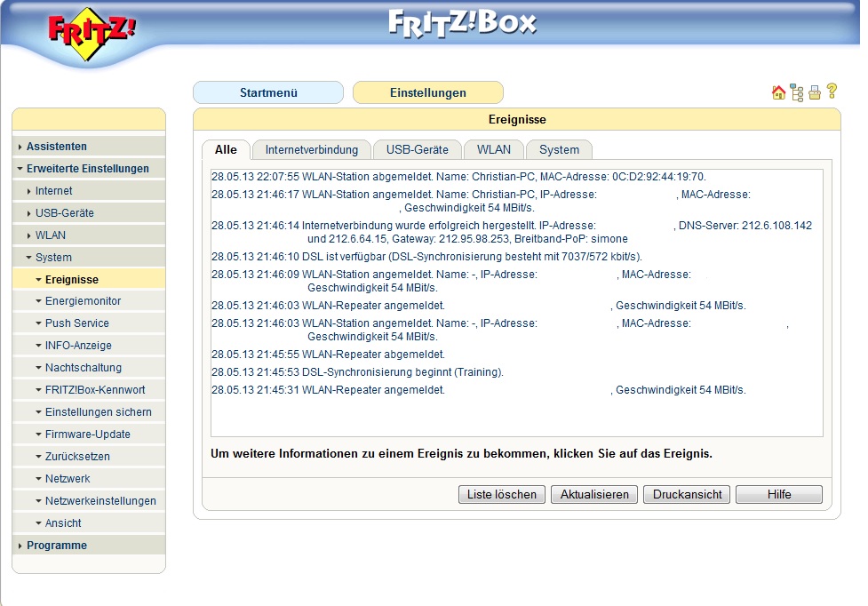Click the Liste löschen button
This screenshot has width=868, height=606.
502,494
